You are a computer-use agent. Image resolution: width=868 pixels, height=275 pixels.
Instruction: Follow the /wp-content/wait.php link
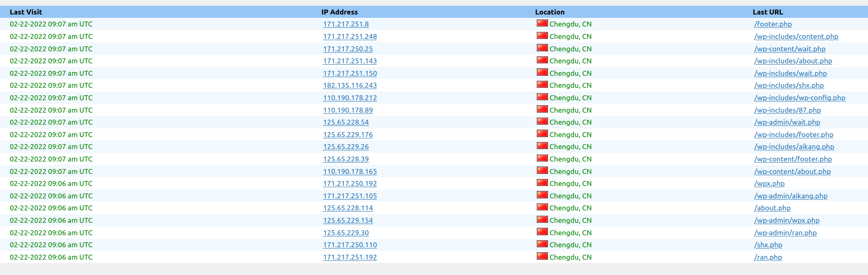click(x=790, y=49)
